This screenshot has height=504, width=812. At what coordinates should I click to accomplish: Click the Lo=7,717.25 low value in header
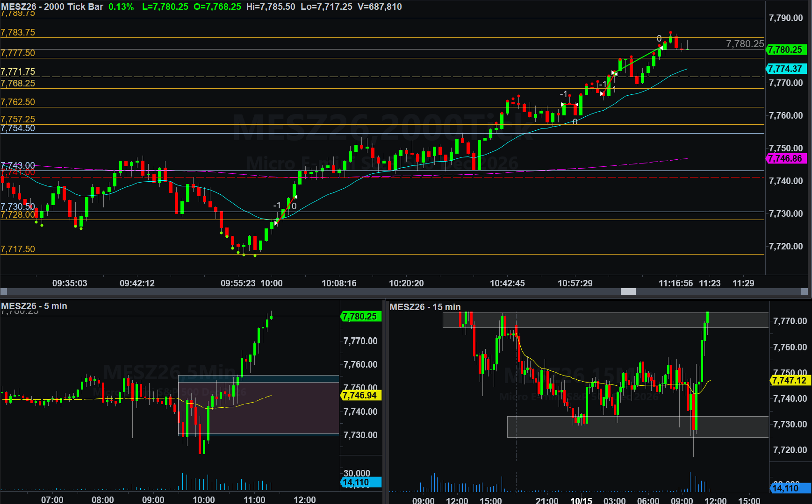coord(326,7)
